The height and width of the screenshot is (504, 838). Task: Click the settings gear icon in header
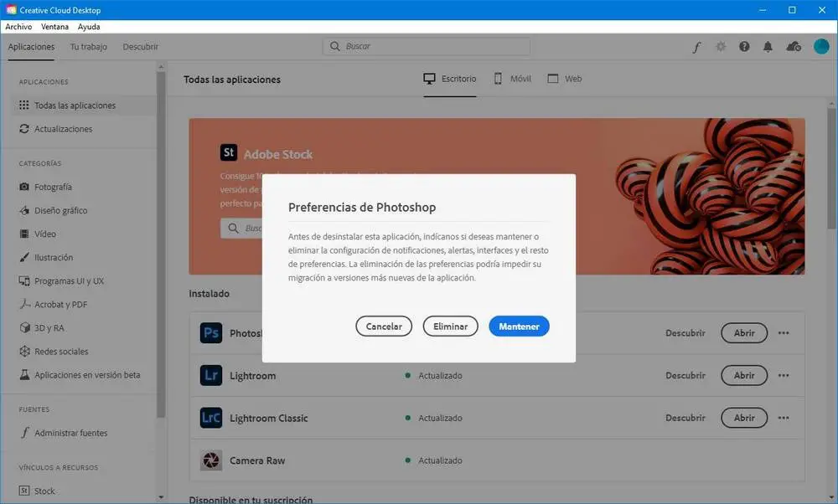[x=721, y=47]
